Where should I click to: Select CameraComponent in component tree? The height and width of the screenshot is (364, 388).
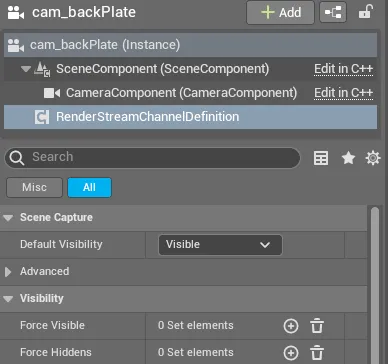[181, 93]
